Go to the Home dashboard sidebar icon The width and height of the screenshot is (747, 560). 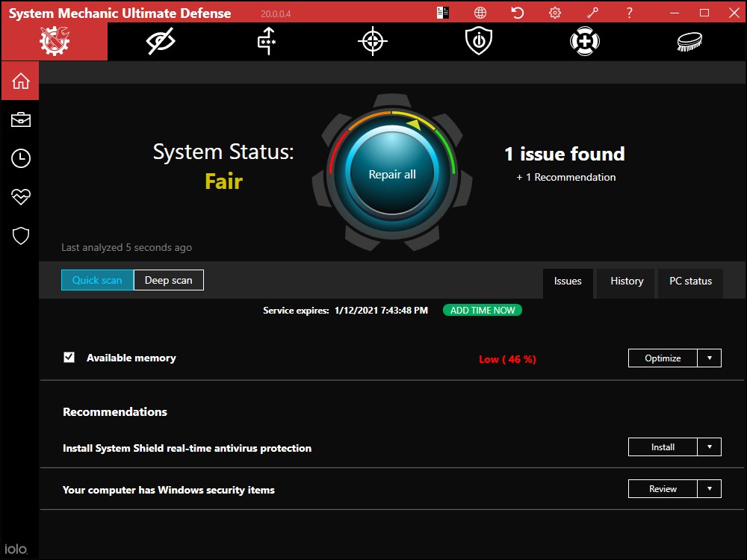pyautogui.click(x=20, y=81)
